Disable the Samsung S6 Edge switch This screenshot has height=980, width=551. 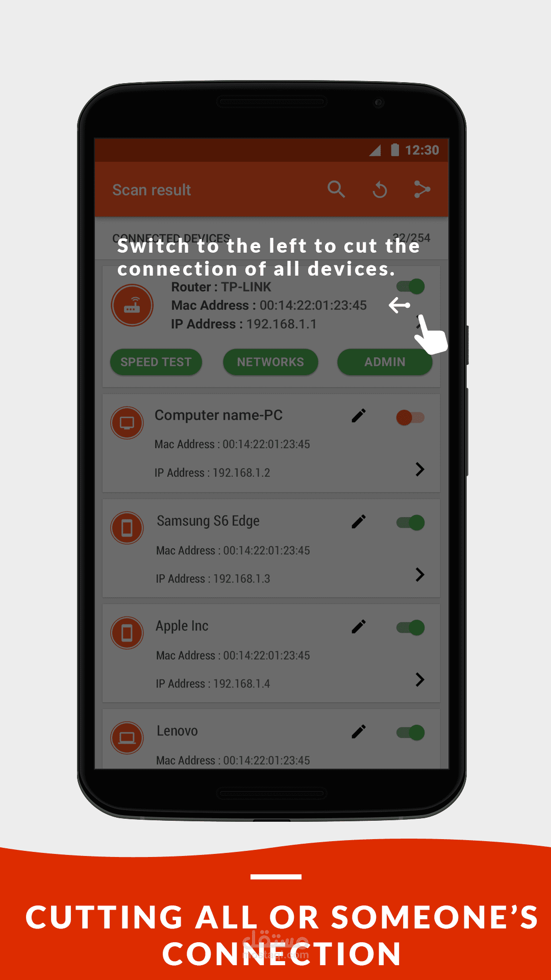click(x=411, y=523)
